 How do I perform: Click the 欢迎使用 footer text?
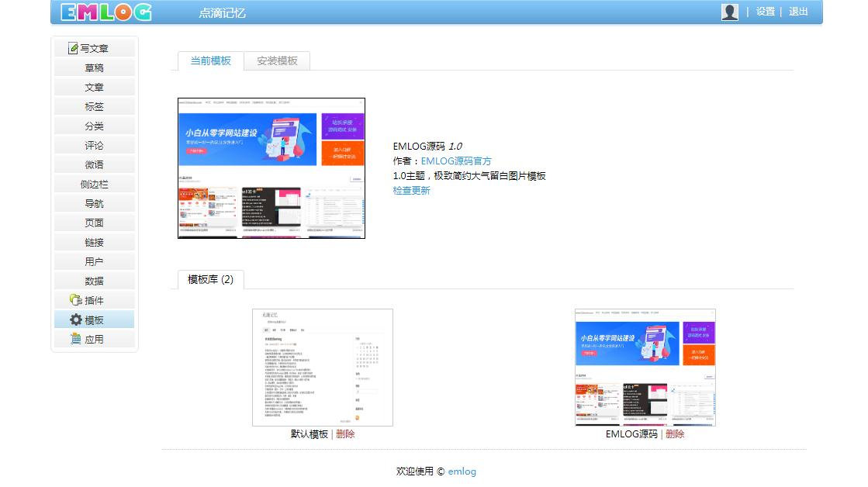(415, 471)
